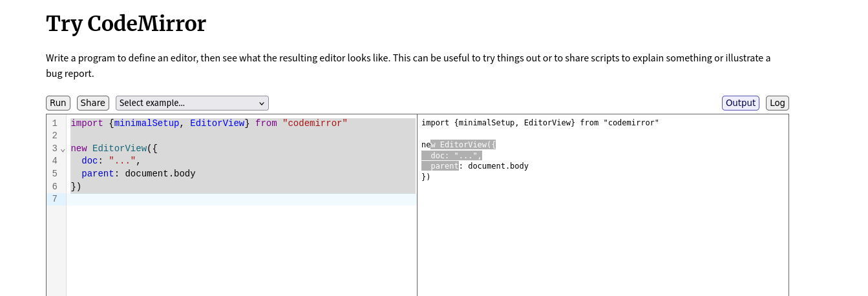868x296 pixels.
Task: Click line number 7 in the gutter
Action: coord(55,199)
